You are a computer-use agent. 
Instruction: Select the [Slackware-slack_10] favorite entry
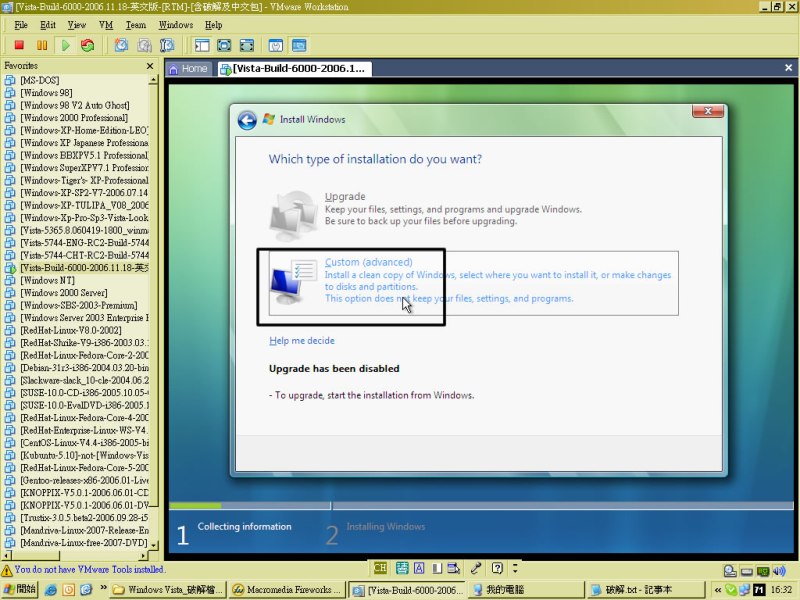77,381
